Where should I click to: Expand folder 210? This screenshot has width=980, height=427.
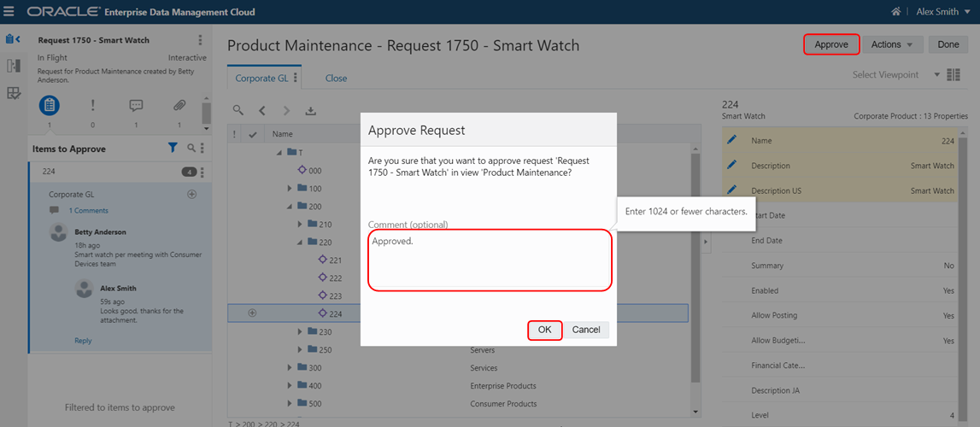300,224
